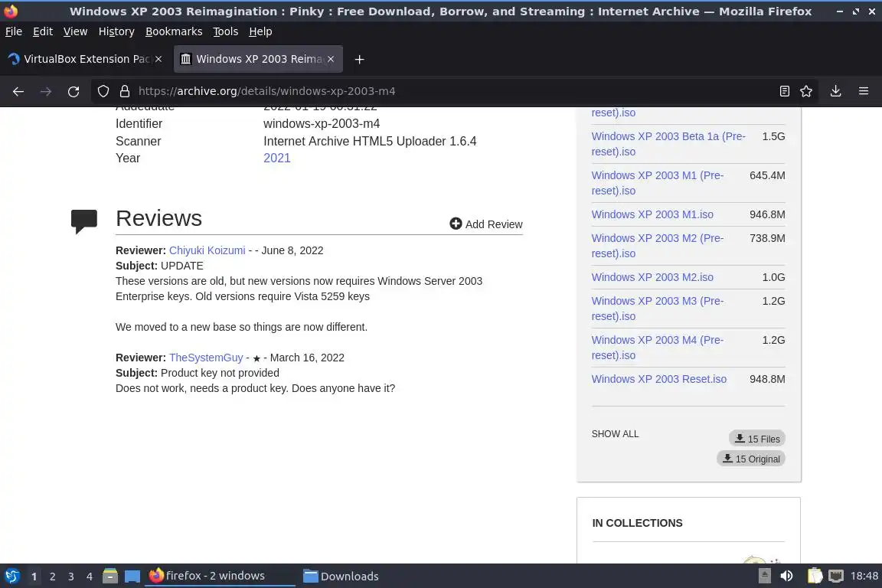Download Windows XP 2003 M2 (Pre-reset).iso
Screen dimensions: 882x588
tap(658, 246)
